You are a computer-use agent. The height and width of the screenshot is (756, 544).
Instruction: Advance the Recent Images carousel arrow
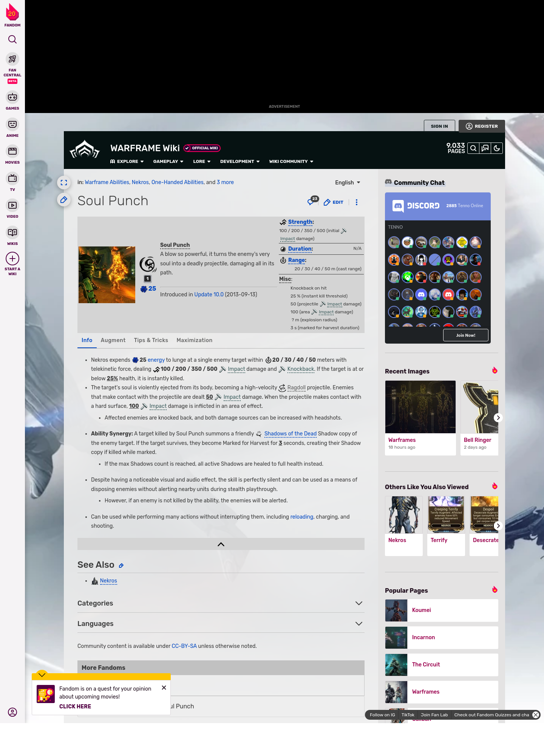click(498, 418)
